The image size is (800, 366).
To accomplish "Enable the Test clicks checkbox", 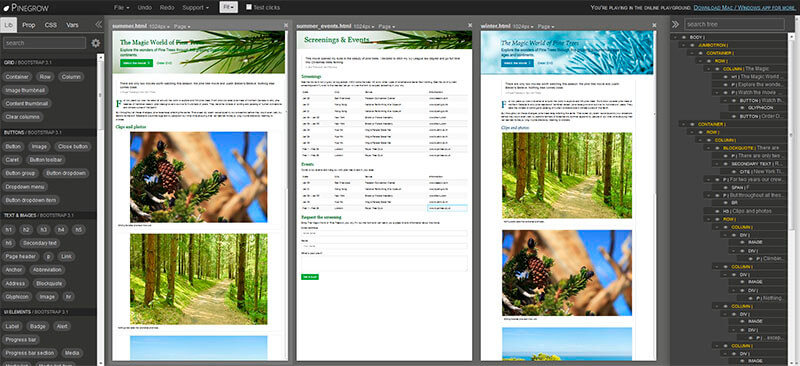I will 248,8.
